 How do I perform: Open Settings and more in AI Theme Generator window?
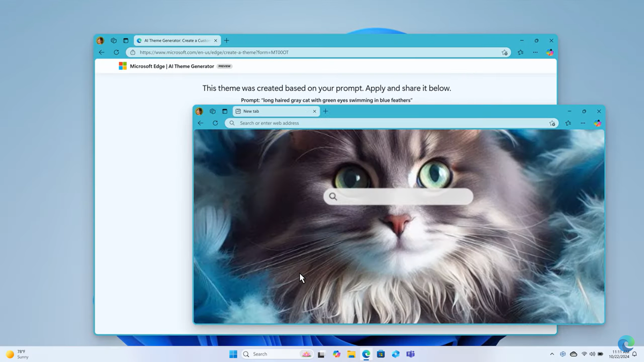click(535, 53)
